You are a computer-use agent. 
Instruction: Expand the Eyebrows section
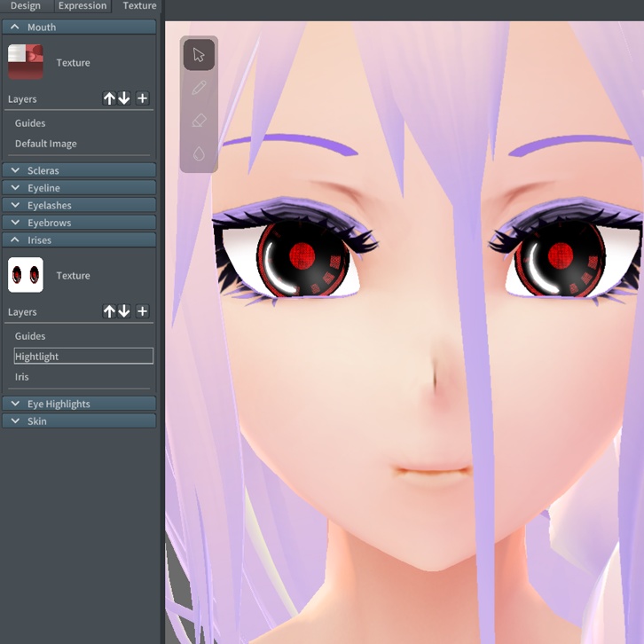tap(79, 223)
